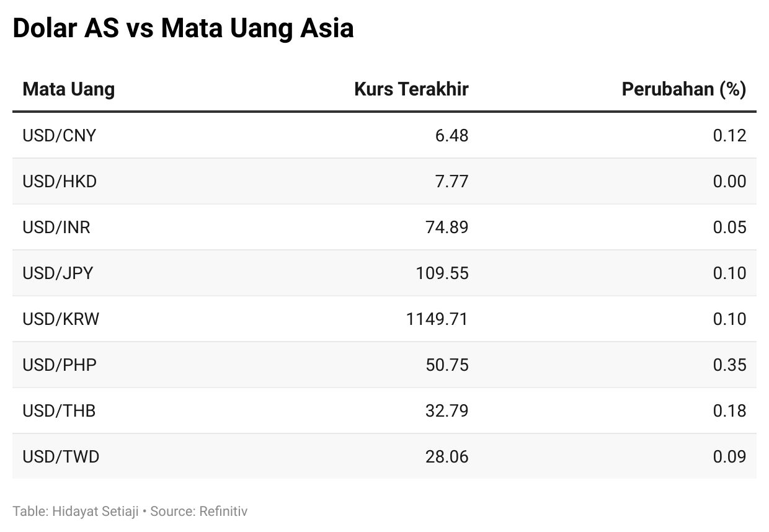Image resolution: width=769 pixels, height=532 pixels.
Task: Click the 0.35 percent change value
Action: (x=729, y=365)
